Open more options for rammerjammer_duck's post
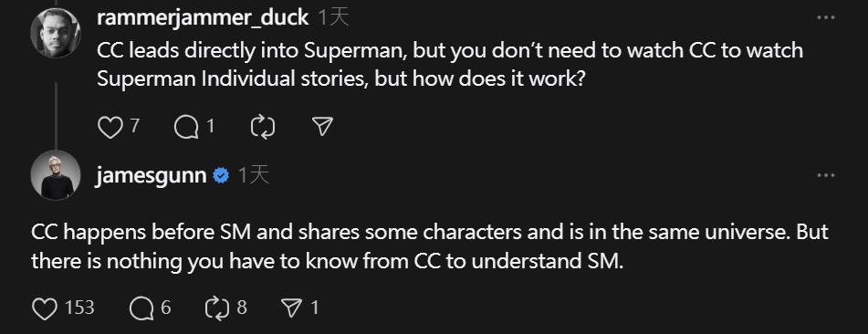The height and width of the screenshot is (334, 868). click(825, 17)
